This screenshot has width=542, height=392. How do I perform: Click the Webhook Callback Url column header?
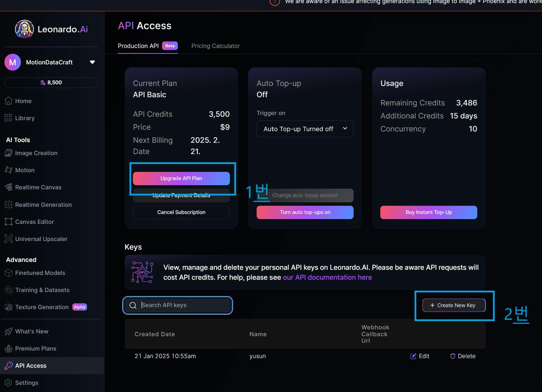coord(375,334)
